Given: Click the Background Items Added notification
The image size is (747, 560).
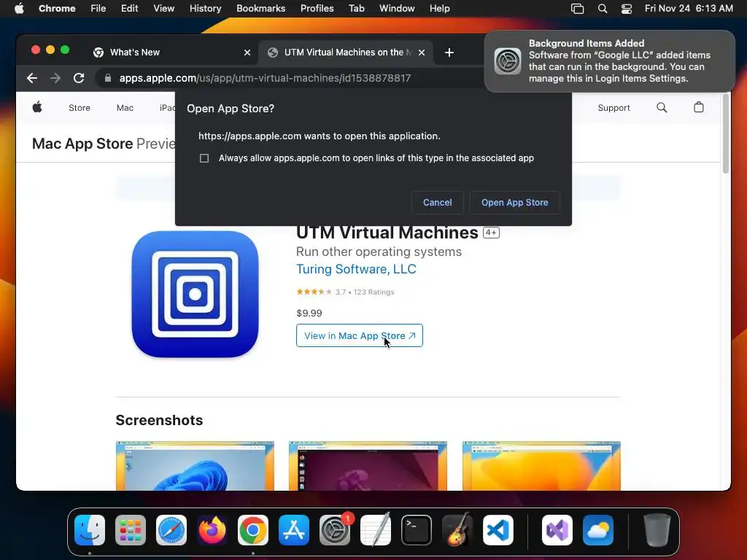Looking at the screenshot, I should pyautogui.click(x=610, y=61).
